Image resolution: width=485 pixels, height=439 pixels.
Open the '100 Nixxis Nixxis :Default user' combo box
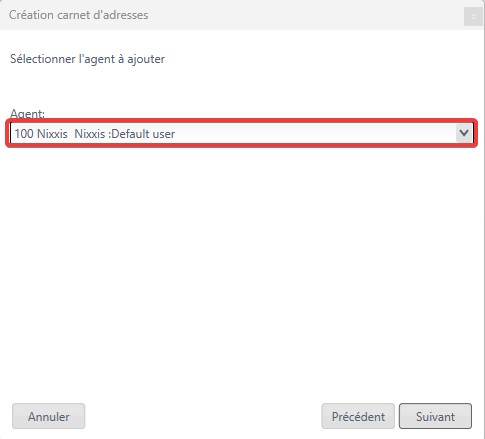(241, 133)
